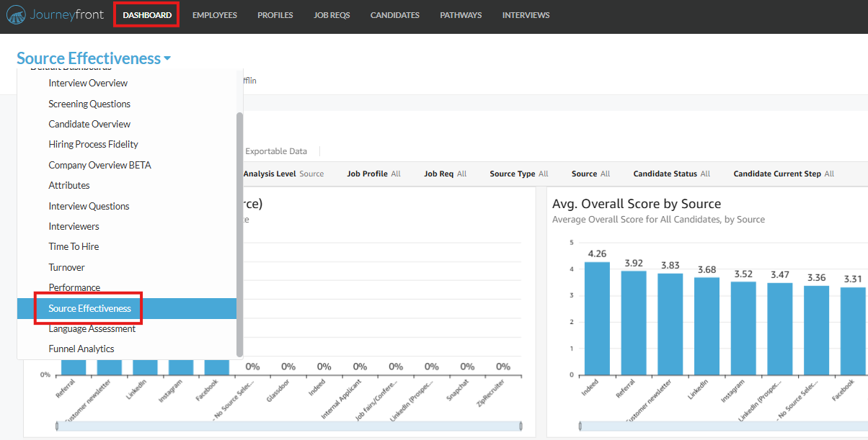
Task: Open the INTERVIEWS section
Action: click(x=526, y=14)
